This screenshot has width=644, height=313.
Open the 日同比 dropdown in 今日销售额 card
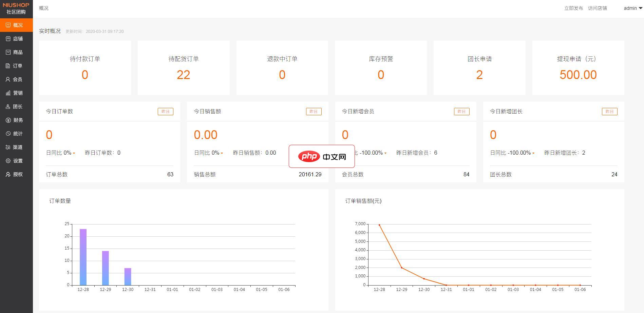point(209,153)
